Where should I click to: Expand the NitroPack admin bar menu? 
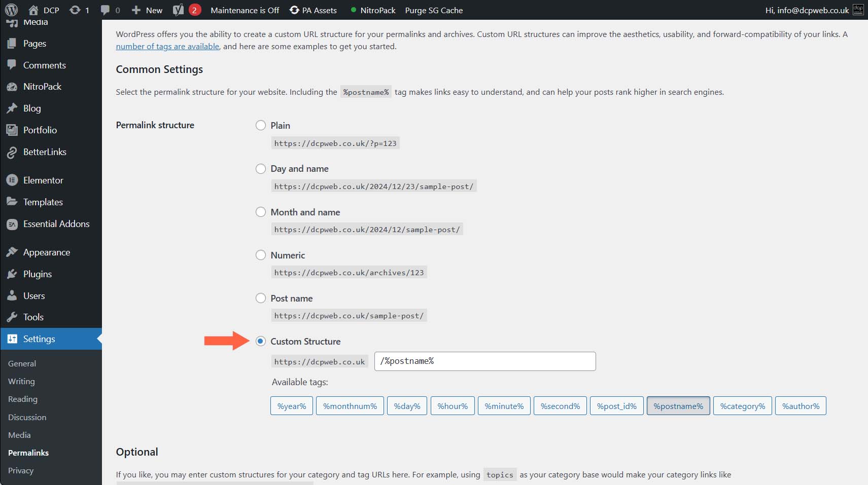(373, 10)
